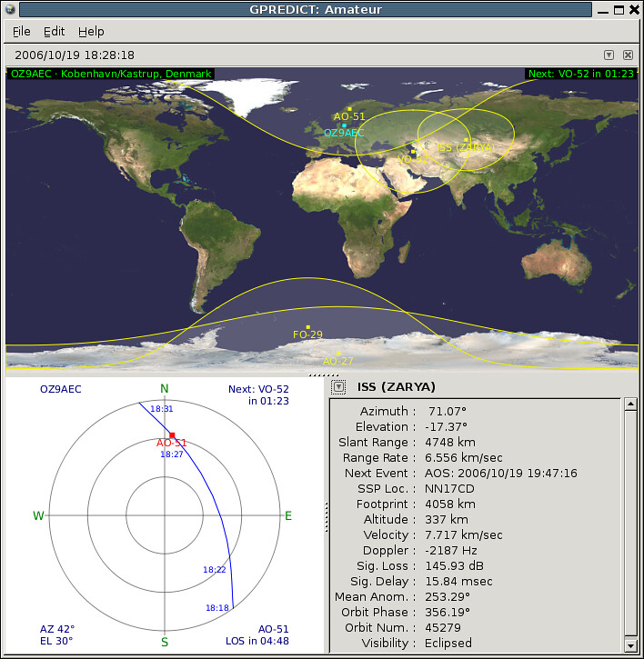Click the red AO-51 polar plot marker
644x659 pixels.
pos(172,435)
